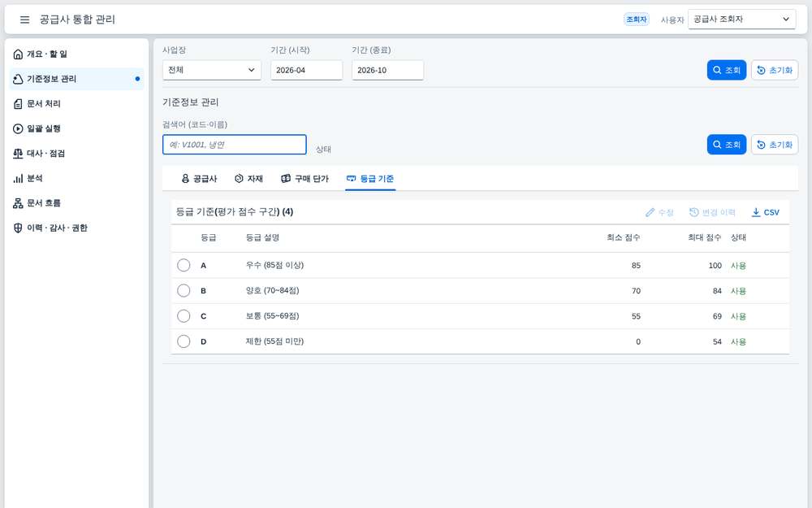
Task: Click the 보통 (55~69점) description cell
Action: coord(272,316)
